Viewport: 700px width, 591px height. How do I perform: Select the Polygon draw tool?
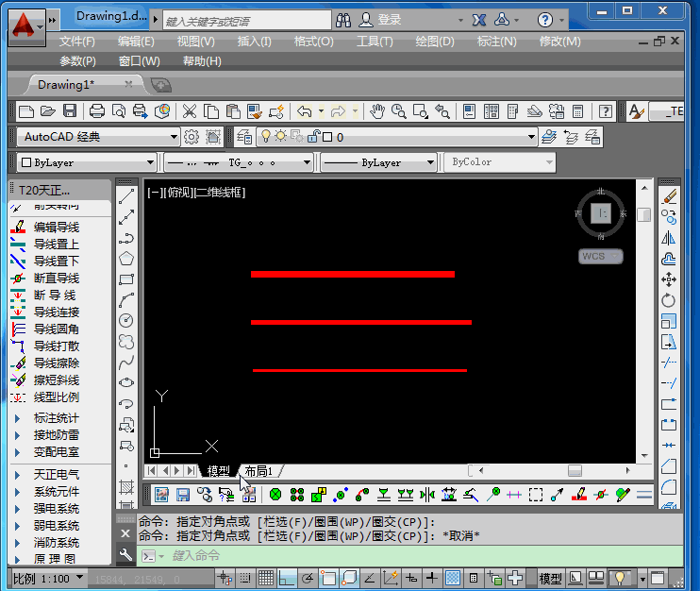pyautogui.click(x=126, y=258)
